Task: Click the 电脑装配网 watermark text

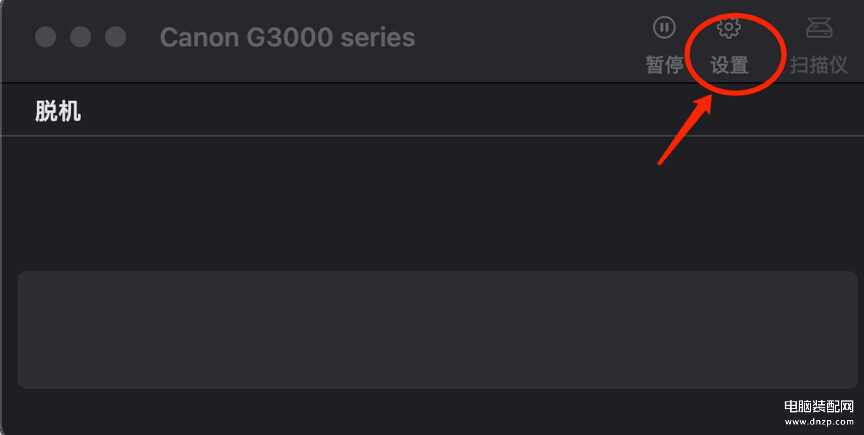Action: tap(819, 408)
